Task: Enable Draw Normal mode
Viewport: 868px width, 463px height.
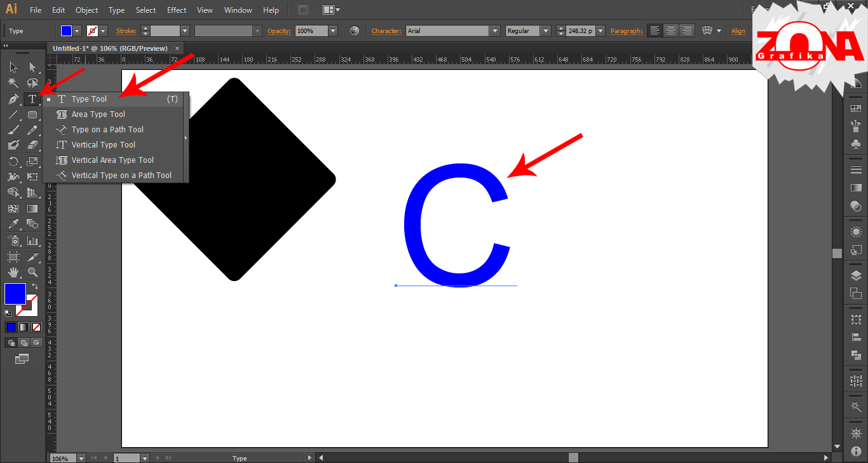Action: coord(11,343)
